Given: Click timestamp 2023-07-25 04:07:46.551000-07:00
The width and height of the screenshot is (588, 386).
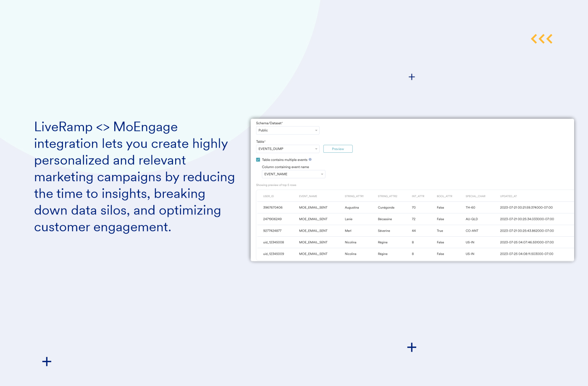Looking at the screenshot, I should pyautogui.click(x=527, y=243).
